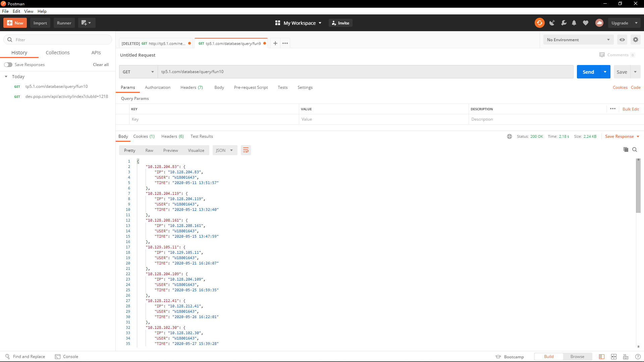Switch response view to Raw
Viewport: 644px width, 362px height.
(149, 150)
